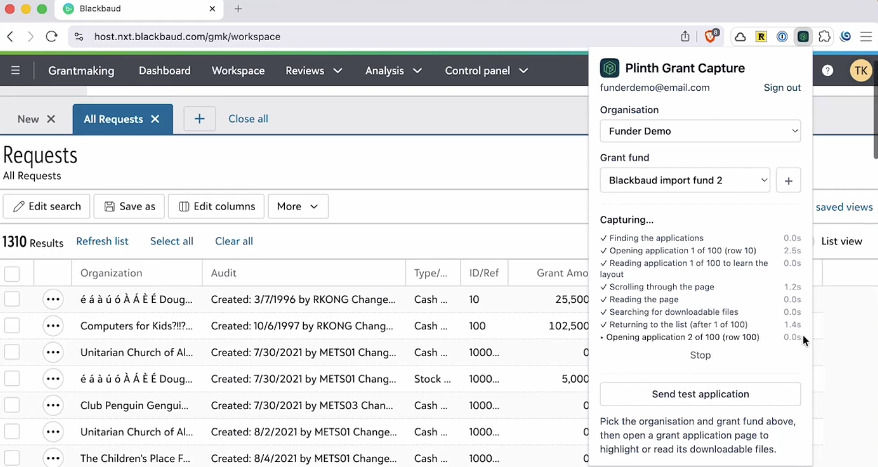
Task: Expand the Reviews menu
Action: 314,71
